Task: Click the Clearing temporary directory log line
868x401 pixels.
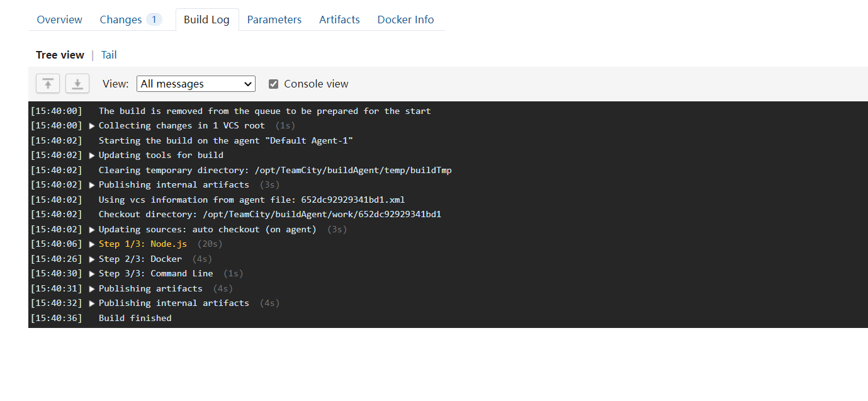Action: [275, 170]
